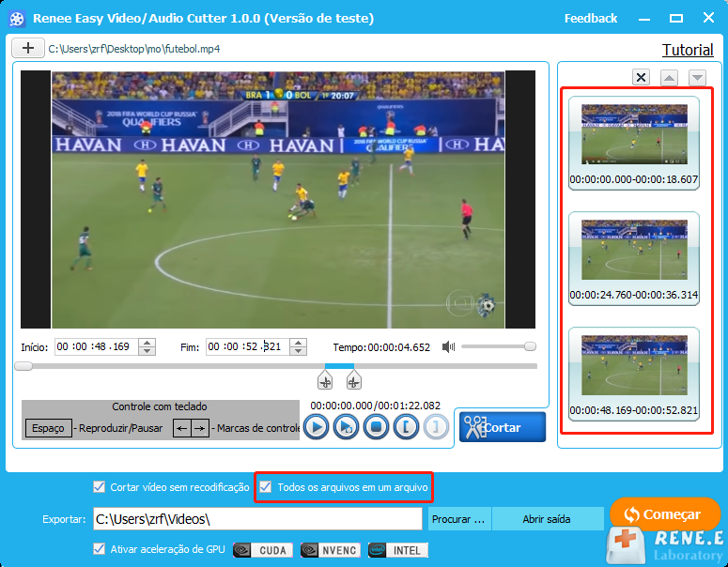Click the app film reel logo icon
This screenshot has height=567, width=728.
17,19
